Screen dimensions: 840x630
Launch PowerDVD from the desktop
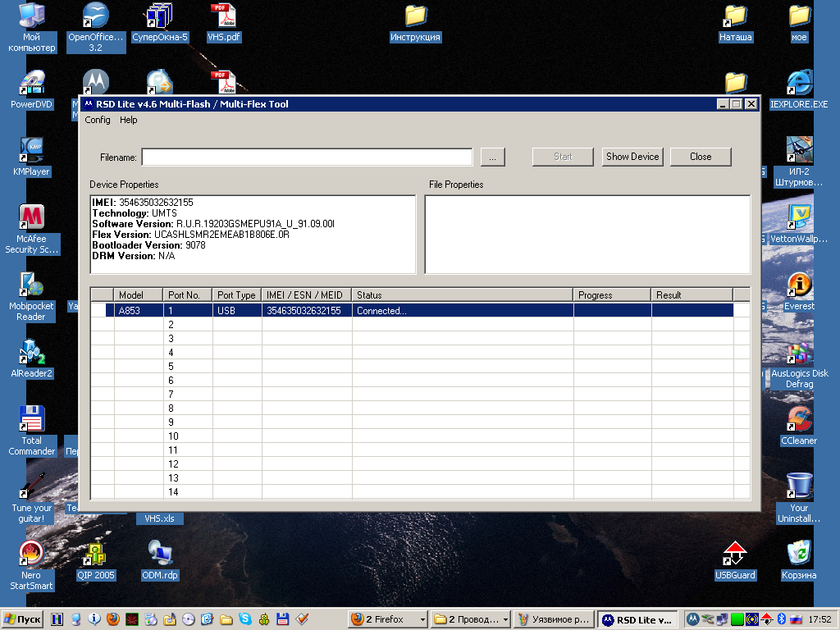point(32,90)
